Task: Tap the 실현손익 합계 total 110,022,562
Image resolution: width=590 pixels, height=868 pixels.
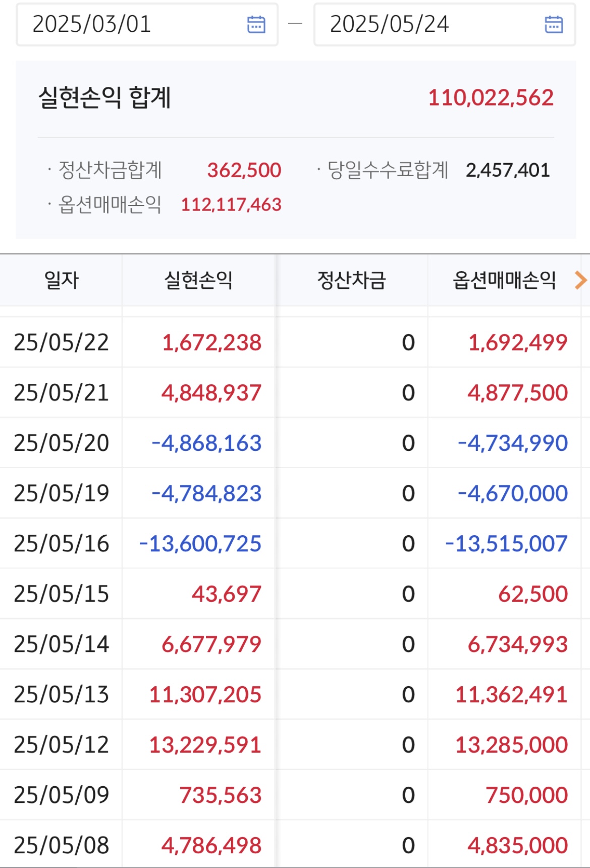Action: (491, 97)
